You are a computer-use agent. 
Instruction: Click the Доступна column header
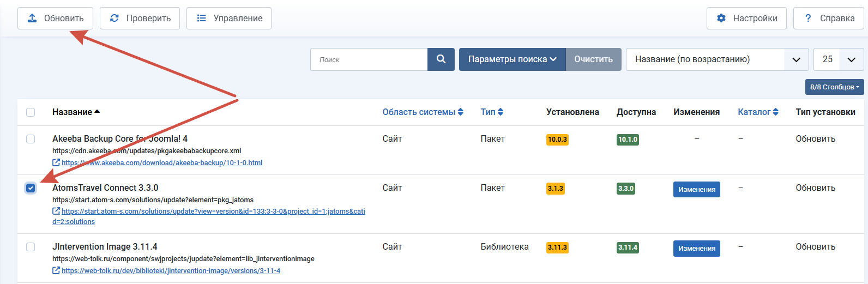[x=636, y=112]
